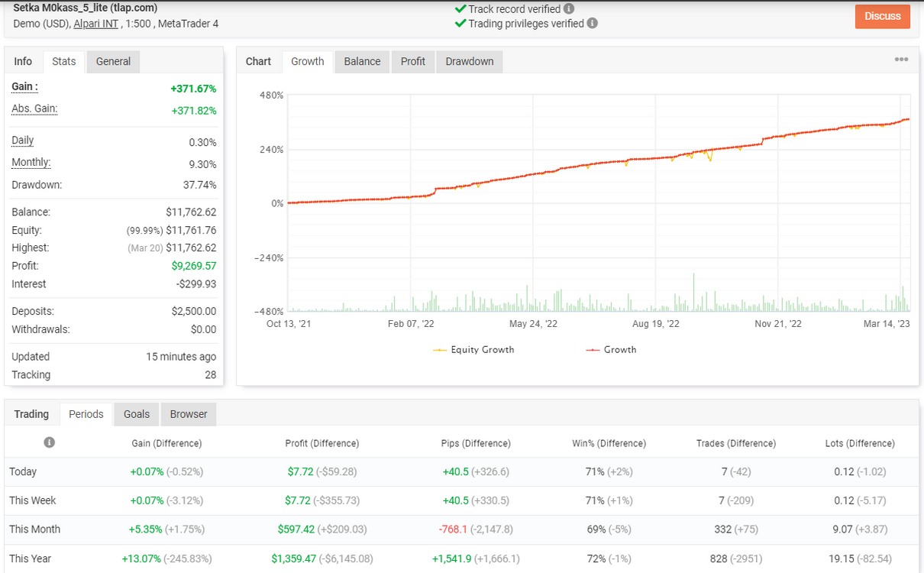Viewport: 924px width, 573px height.
Task: Click the growth line end point at Mar '23
Action: click(907, 119)
